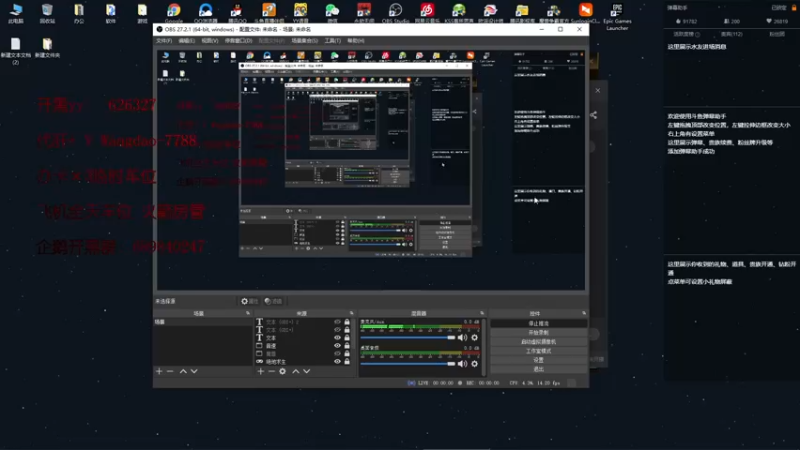Viewport: 800px width, 450px height.
Task: Open the 视图(V) menu
Action: (x=209, y=41)
